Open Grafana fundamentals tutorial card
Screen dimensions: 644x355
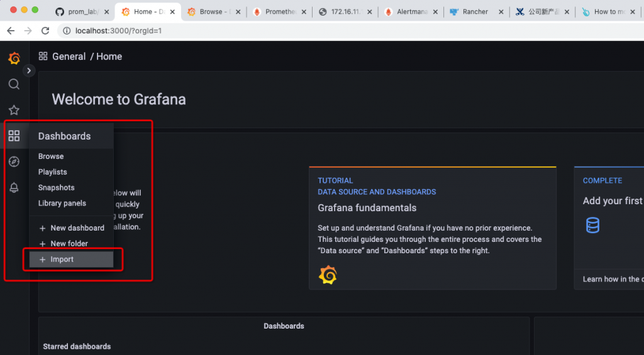click(433, 228)
